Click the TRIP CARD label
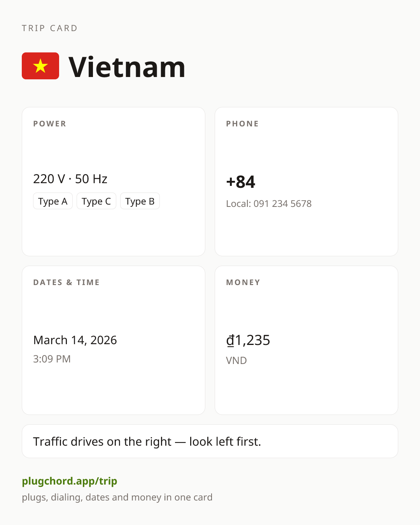The image size is (420, 525). pos(50,28)
